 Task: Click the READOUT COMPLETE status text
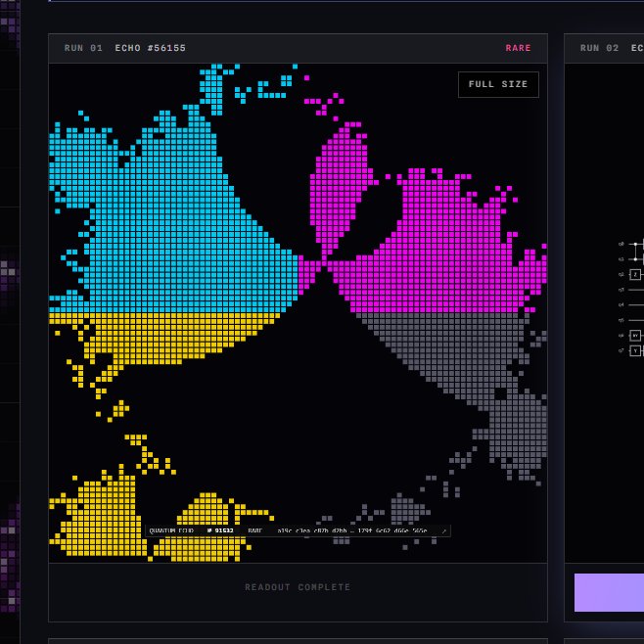coord(298,587)
